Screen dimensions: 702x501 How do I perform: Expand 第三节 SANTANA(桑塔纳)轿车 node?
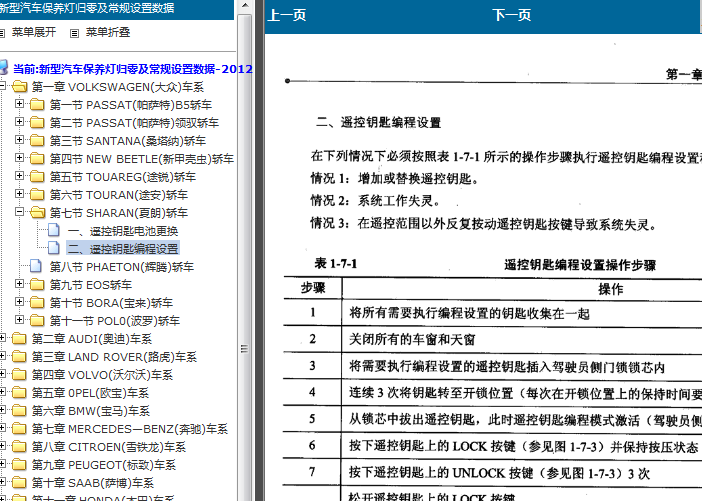pos(19,139)
